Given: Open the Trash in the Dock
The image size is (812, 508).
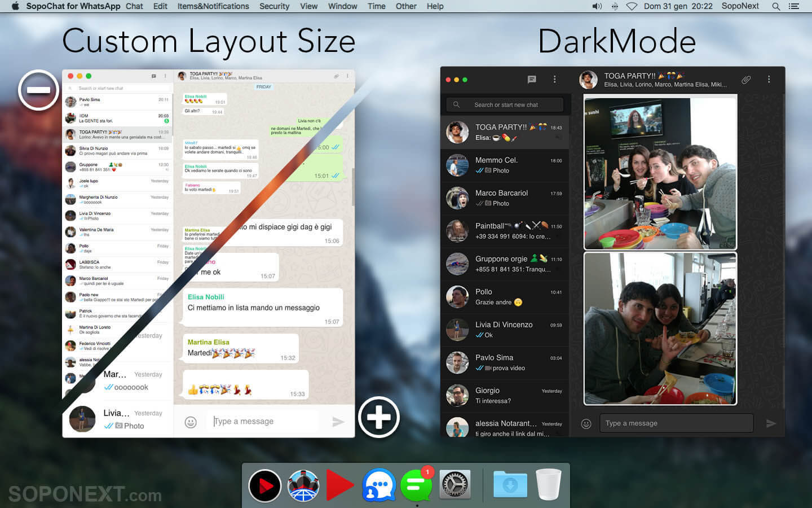Looking at the screenshot, I should click(x=548, y=485).
